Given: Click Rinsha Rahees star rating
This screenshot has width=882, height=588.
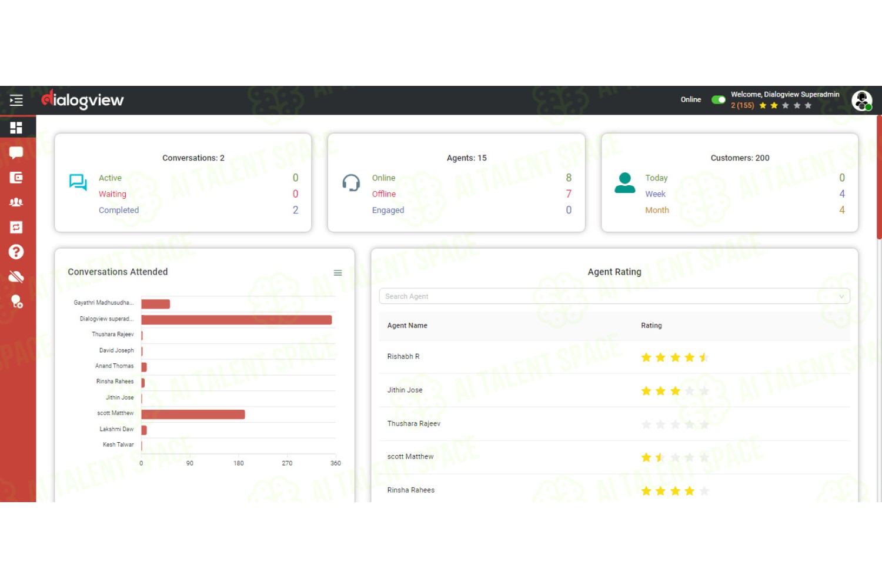Looking at the screenshot, I should click(675, 491).
